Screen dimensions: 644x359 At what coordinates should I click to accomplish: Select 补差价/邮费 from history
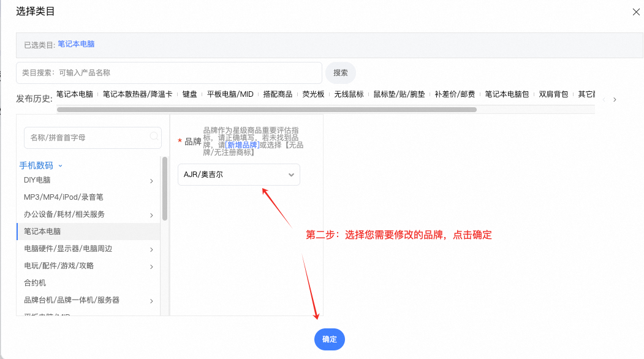pos(455,94)
